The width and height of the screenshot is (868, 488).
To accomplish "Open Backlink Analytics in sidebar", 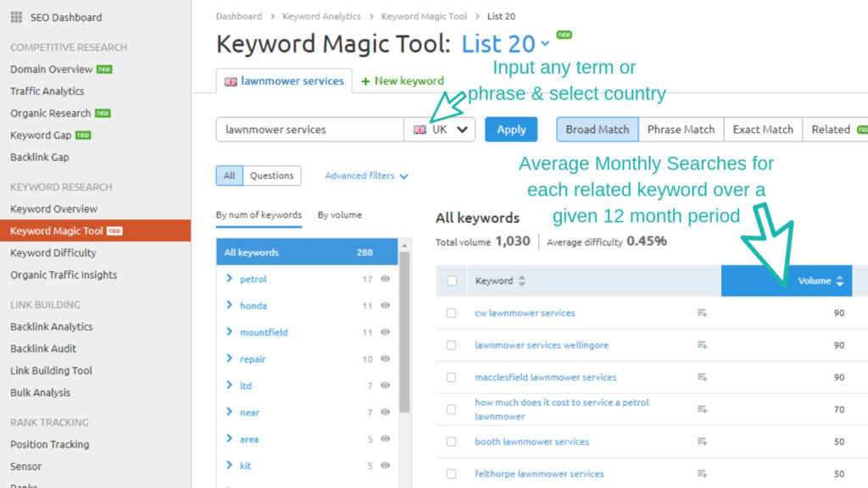I will click(51, 326).
